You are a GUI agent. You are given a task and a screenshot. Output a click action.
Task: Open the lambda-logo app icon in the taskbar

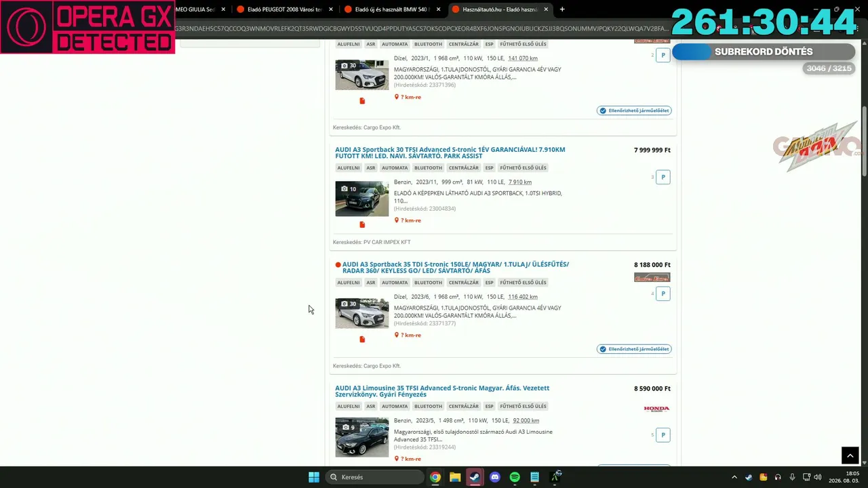555,477
